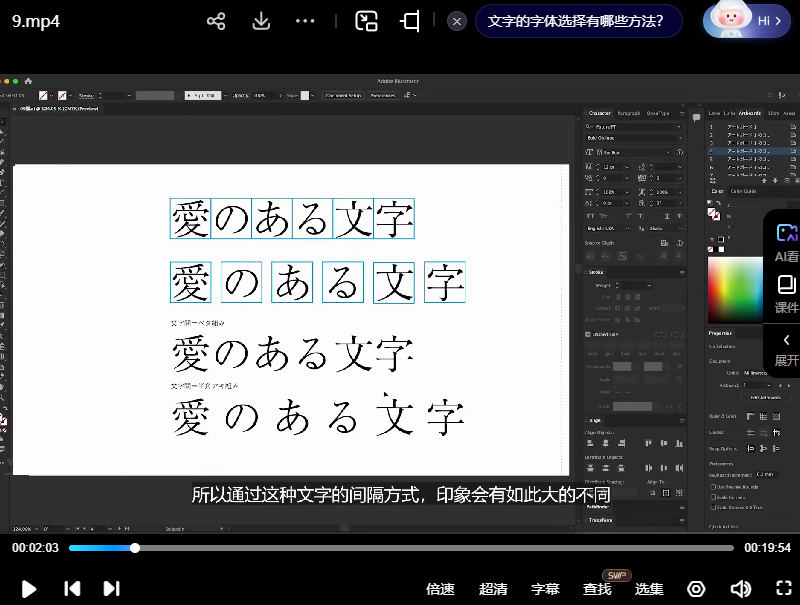Enter fullscreen mode

(784, 589)
